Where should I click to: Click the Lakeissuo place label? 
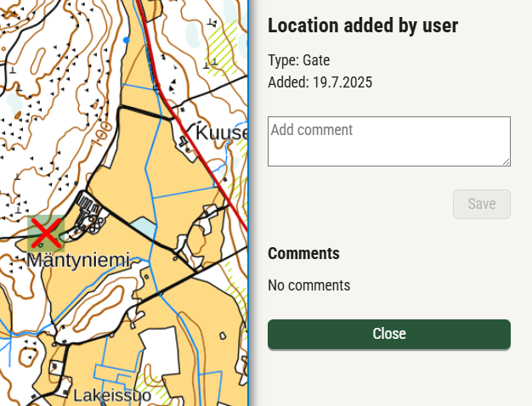tap(112, 396)
